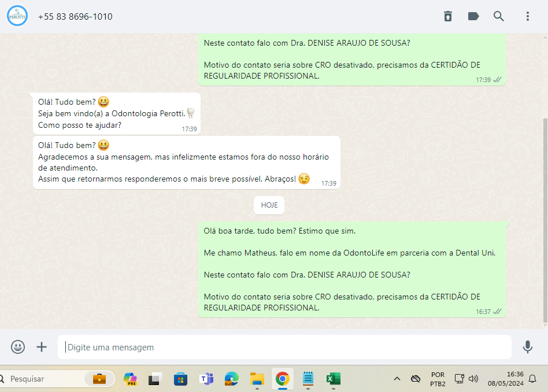
Task: Click the smiley emoji after 'Abraços!'
Action: coord(304,179)
